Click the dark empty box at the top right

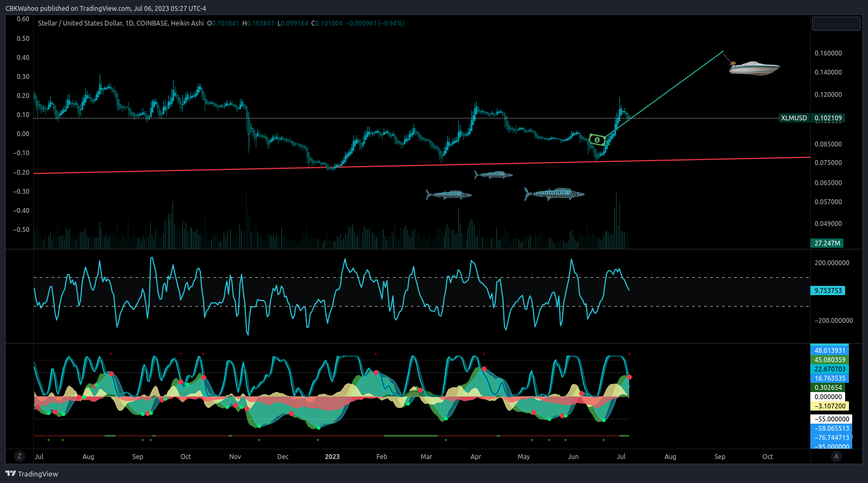point(836,23)
